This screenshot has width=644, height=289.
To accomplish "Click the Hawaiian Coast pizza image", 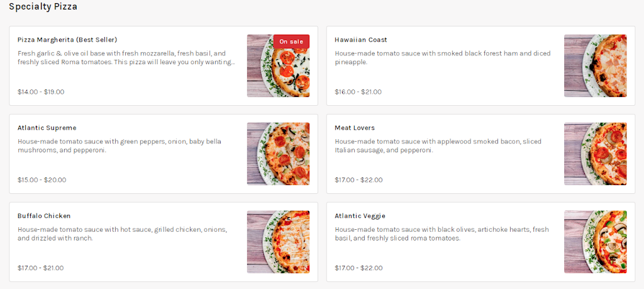I will [x=595, y=65].
